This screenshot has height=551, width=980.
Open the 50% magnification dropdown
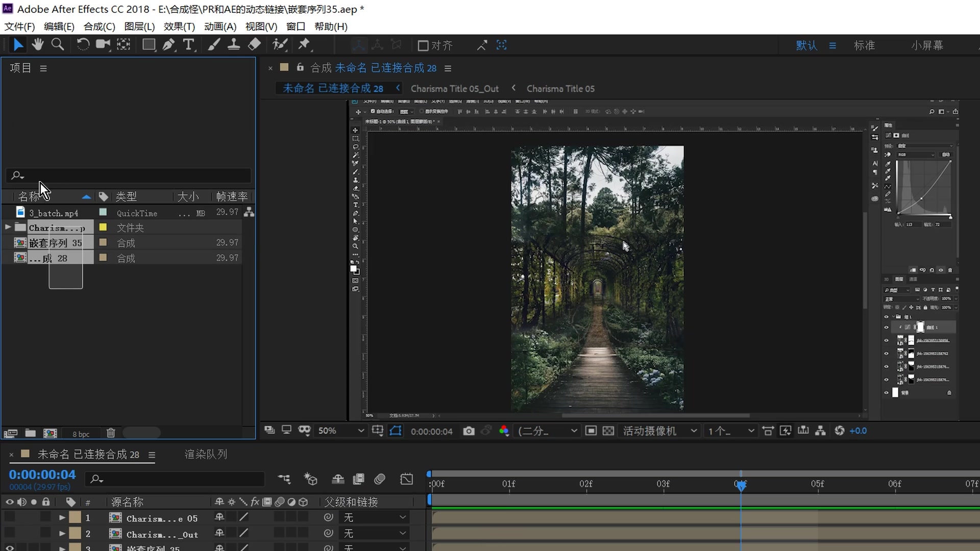click(x=341, y=431)
